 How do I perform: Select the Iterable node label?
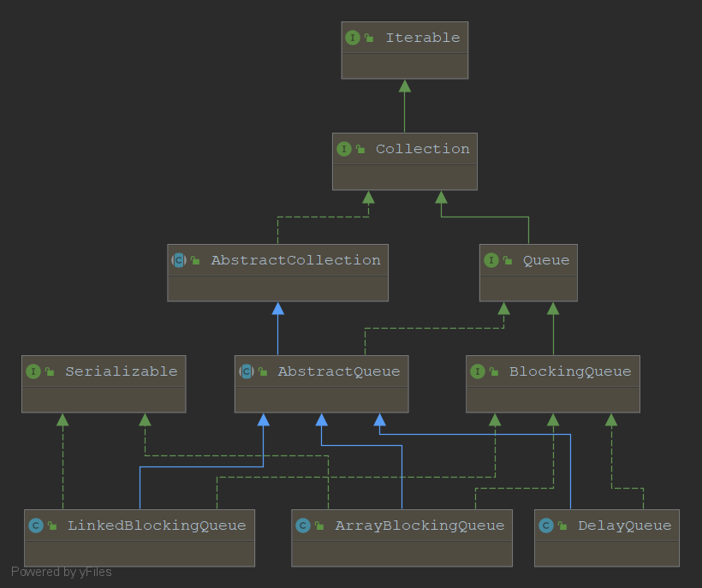(423, 38)
